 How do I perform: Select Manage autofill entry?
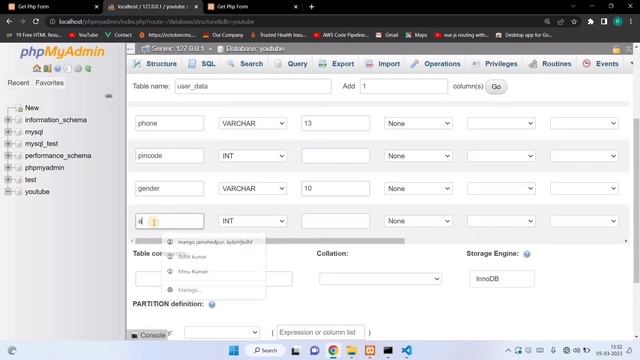(214, 290)
